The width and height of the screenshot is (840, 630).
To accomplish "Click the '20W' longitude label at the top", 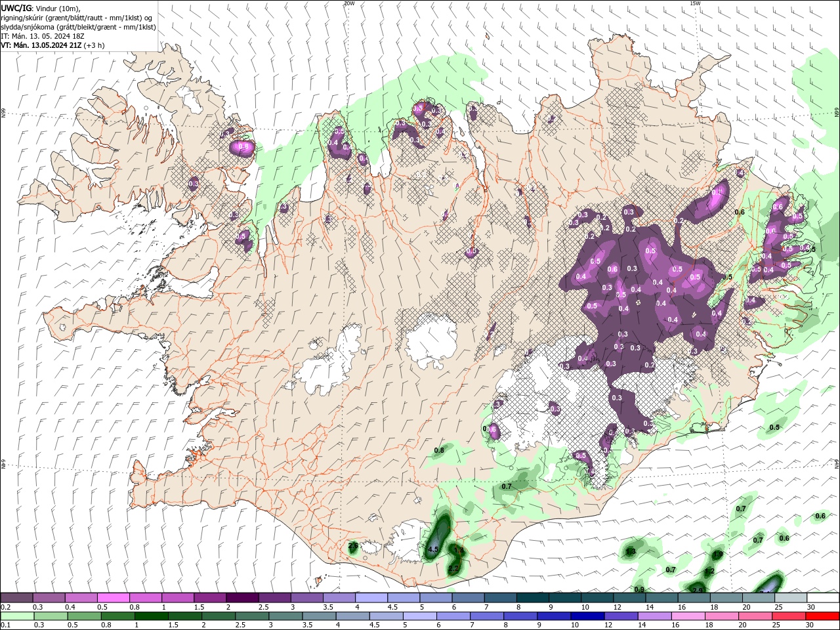I will point(349,3).
